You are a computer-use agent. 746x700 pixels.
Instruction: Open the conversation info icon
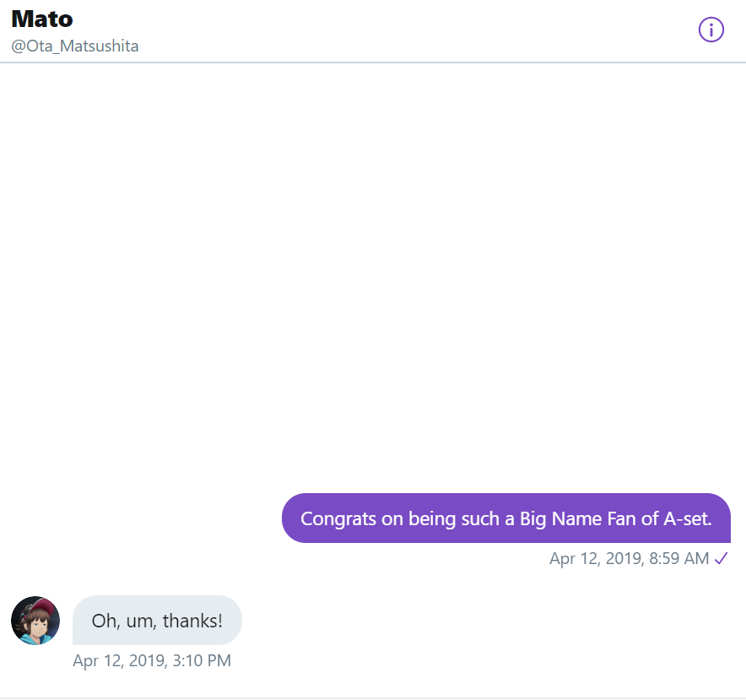pos(711,30)
